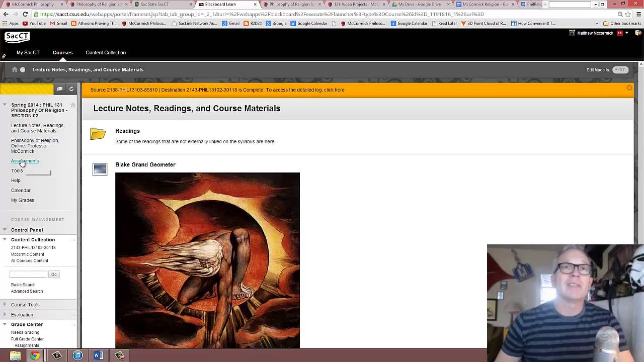This screenshot has height=362, width=644.
Task: Click the browser address bar
Action: 322,14
